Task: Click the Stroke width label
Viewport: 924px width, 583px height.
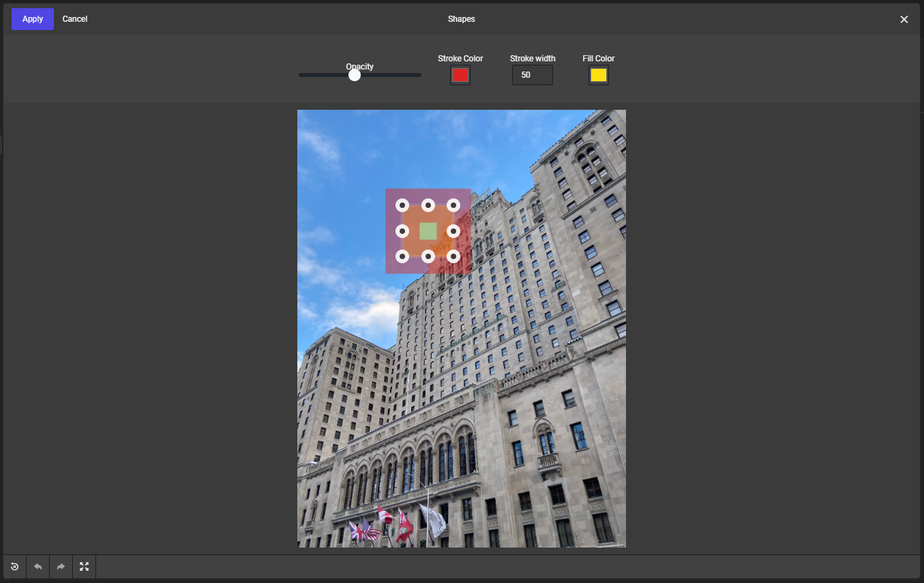Action: (x=533, y=59)
